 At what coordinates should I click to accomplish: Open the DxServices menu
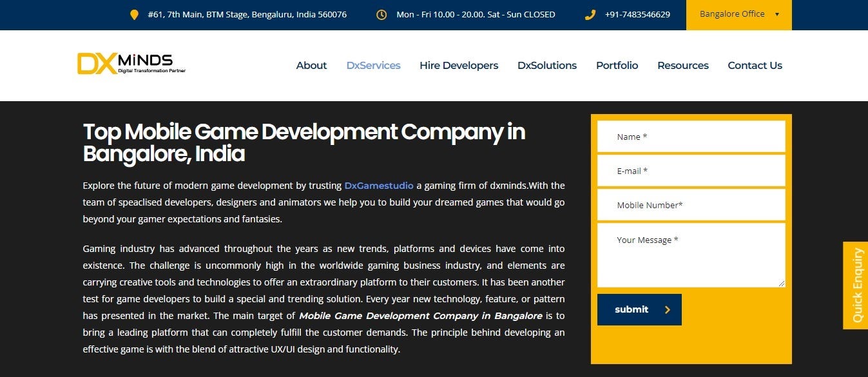coord(373,65)
